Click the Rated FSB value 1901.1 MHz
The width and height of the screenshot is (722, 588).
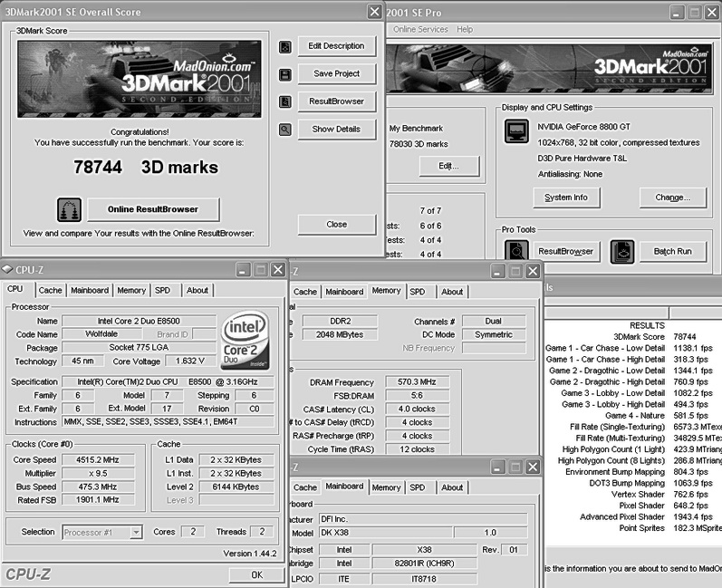98,499
